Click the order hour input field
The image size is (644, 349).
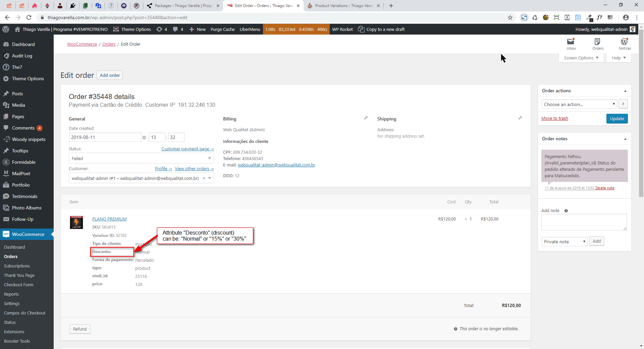(157, 137)
